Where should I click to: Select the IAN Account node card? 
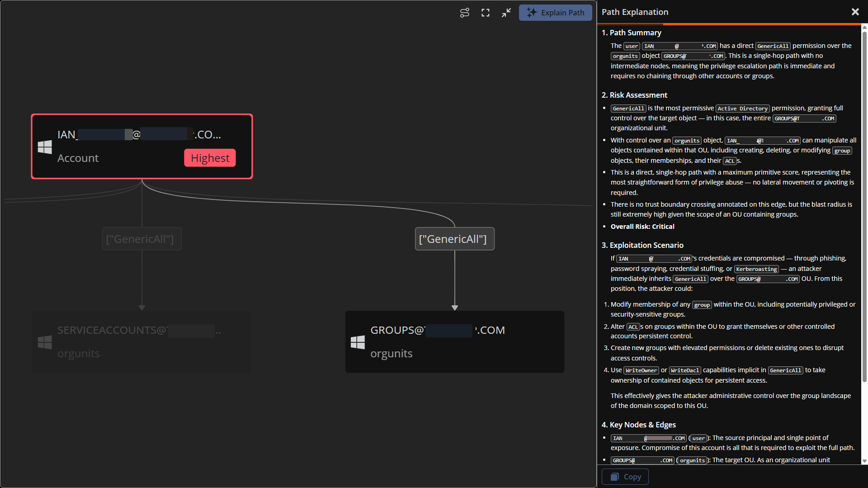tap(142, 146)
